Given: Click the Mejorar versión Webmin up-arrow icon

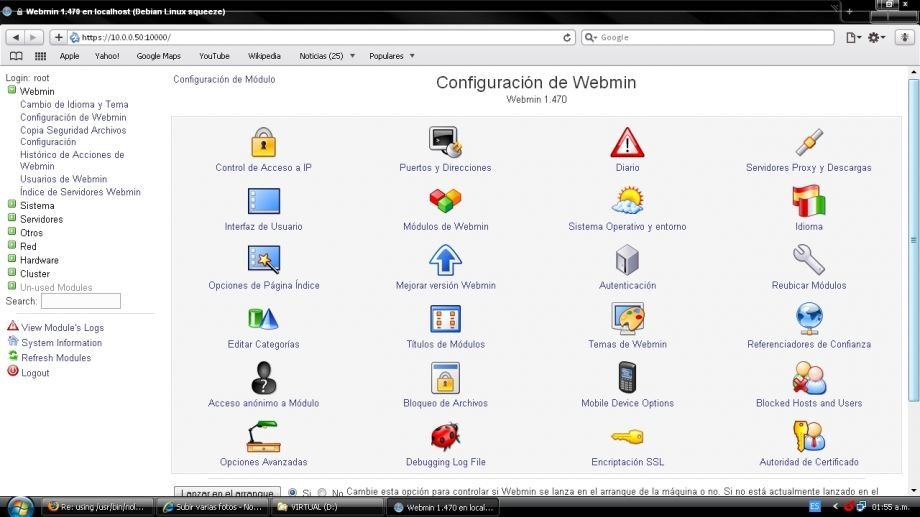Looking at the screenshot, I should [x=445, y=260].
